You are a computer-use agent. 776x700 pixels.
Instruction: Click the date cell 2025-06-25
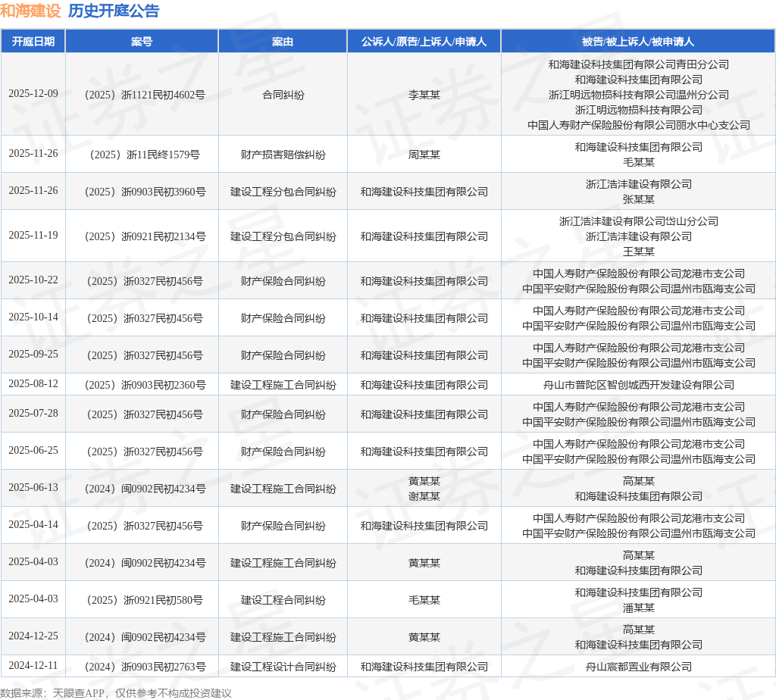point(33,450)
